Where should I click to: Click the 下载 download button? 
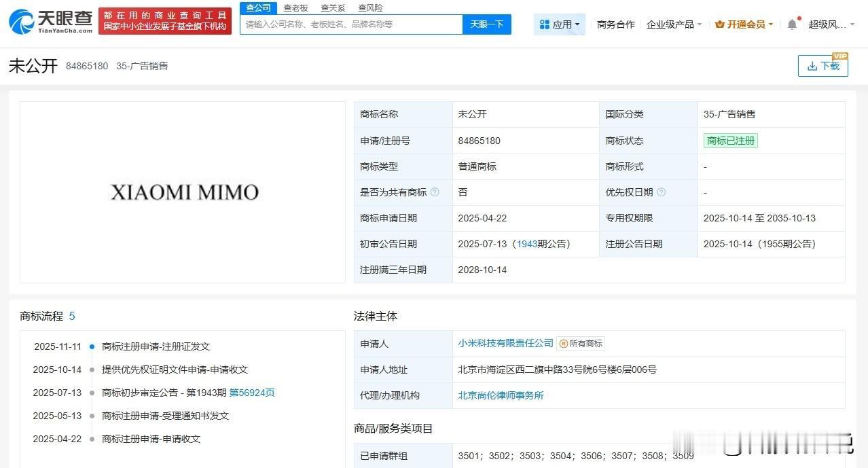(823, 66)
